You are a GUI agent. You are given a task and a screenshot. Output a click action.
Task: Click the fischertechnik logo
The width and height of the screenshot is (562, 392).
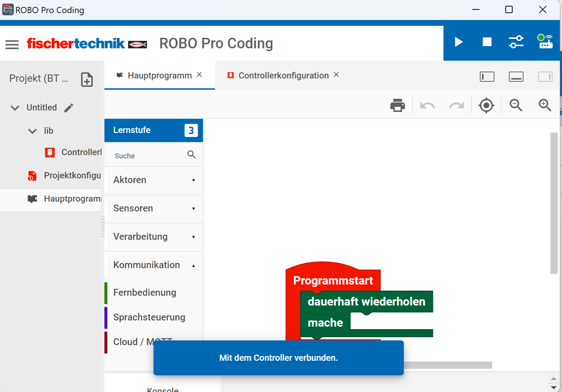[87, 44]
